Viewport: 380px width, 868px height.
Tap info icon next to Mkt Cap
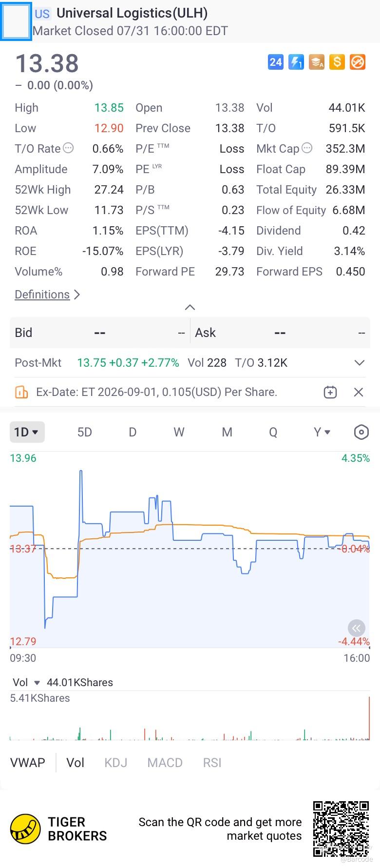click(x=307, y=148)
